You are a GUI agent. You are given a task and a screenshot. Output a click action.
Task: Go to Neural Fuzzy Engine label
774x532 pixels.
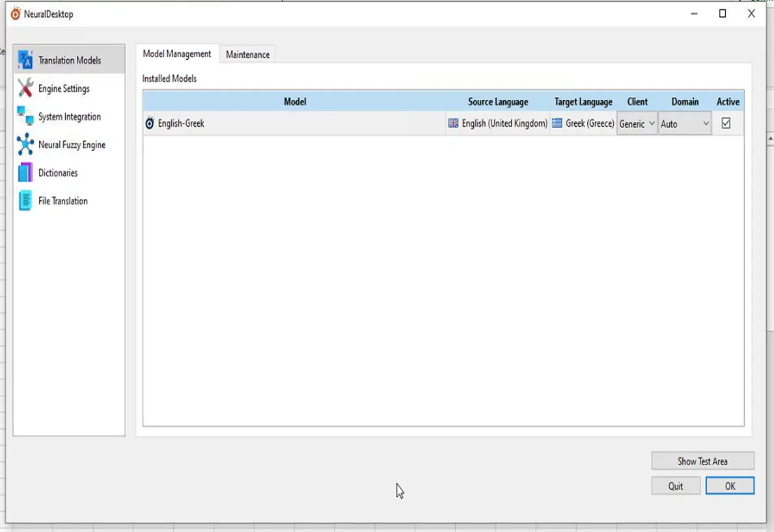pyautogui.click(x=72, y=145)
